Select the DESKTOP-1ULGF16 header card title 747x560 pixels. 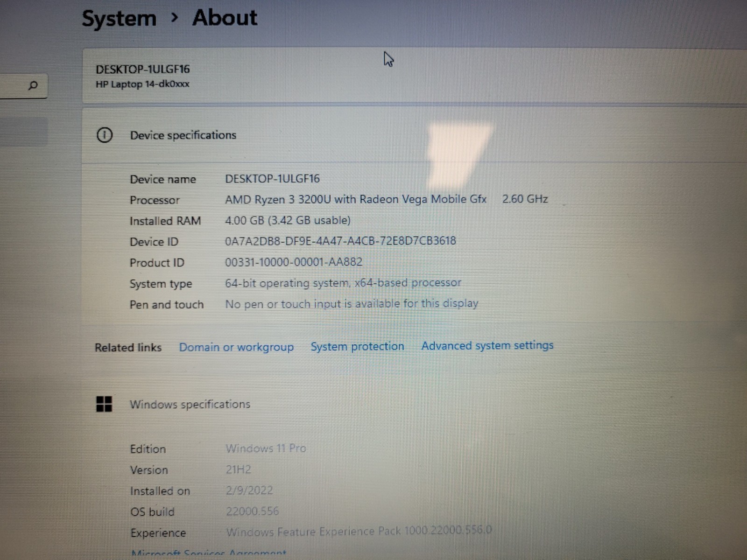click(x=143, y=70)
